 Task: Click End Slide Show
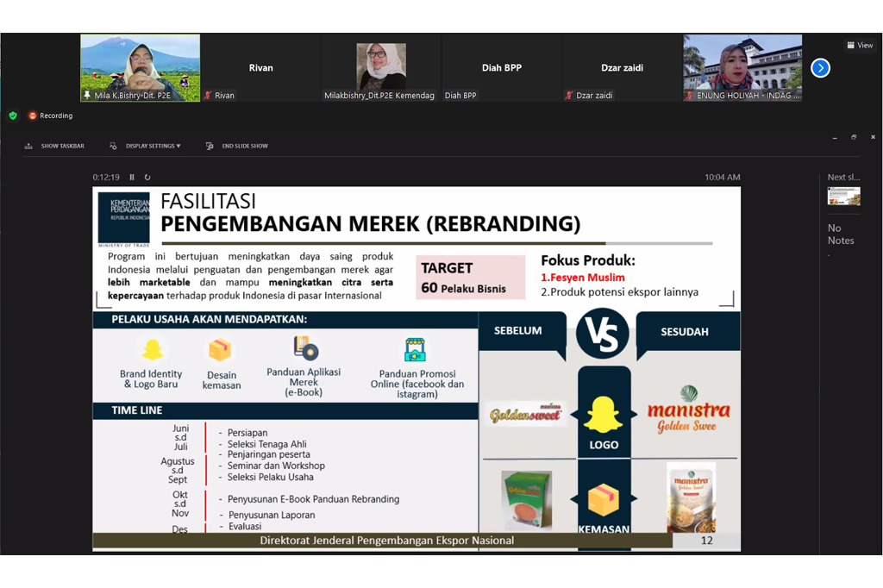(x=237, y=146)
